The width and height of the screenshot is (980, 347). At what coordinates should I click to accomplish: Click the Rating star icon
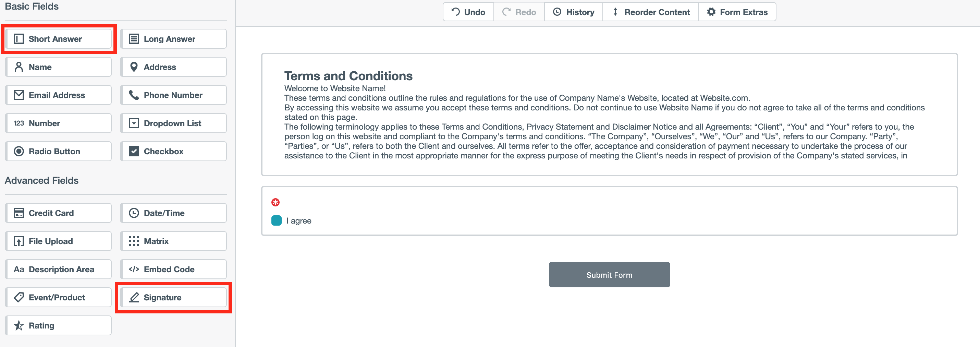pyautogui.click(x=19, y=326)
